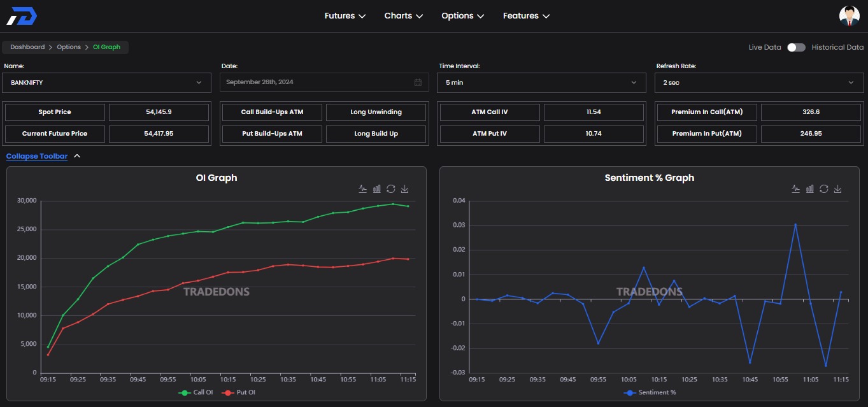
Task: Open the user profile avatar
Action: tap(849, 16)
